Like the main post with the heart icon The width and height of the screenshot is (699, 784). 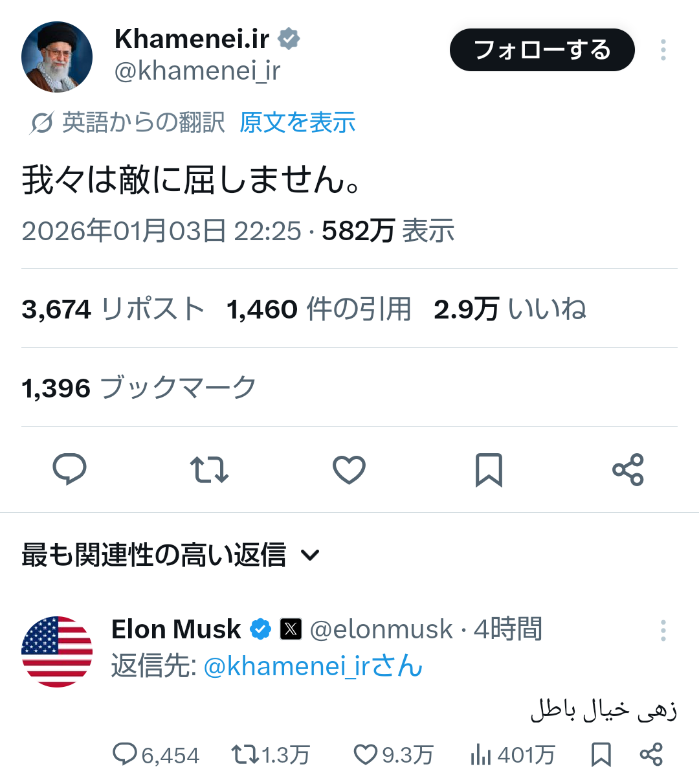click(349, 469)
